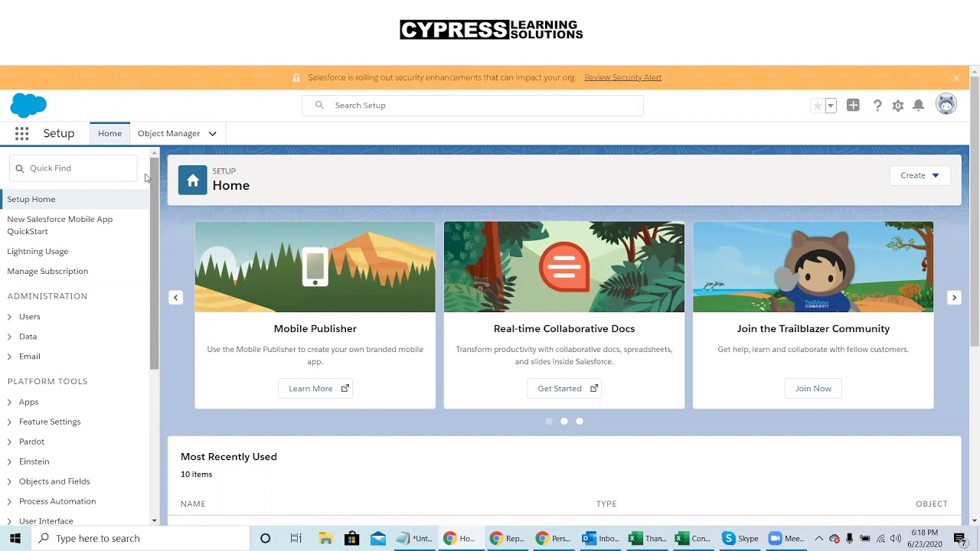Open the global actions plus icon
The height and width of the screenshot is (551, 980).
pyautogui.click(x=853, y=106)
